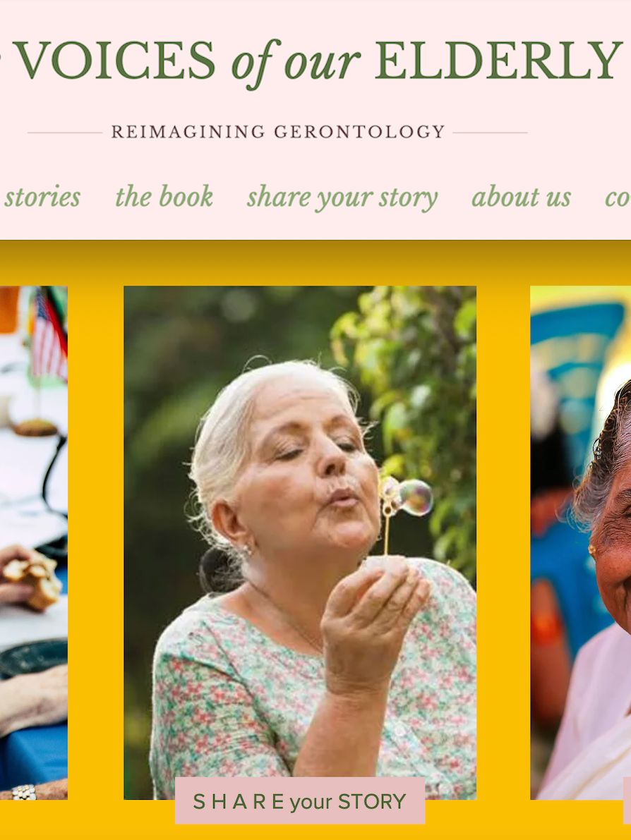Click the decorative line right of tagline
This screenshot has width=631, height=840.
tap(490, 133)
